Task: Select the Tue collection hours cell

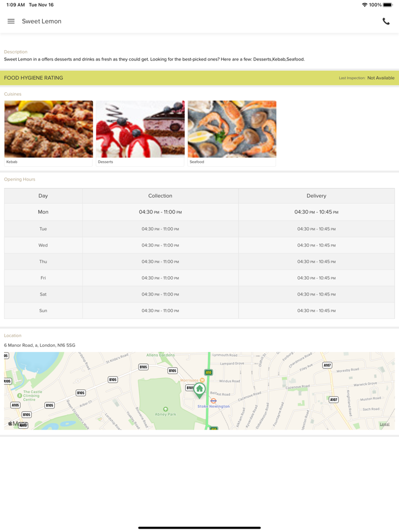Action: 160,229
